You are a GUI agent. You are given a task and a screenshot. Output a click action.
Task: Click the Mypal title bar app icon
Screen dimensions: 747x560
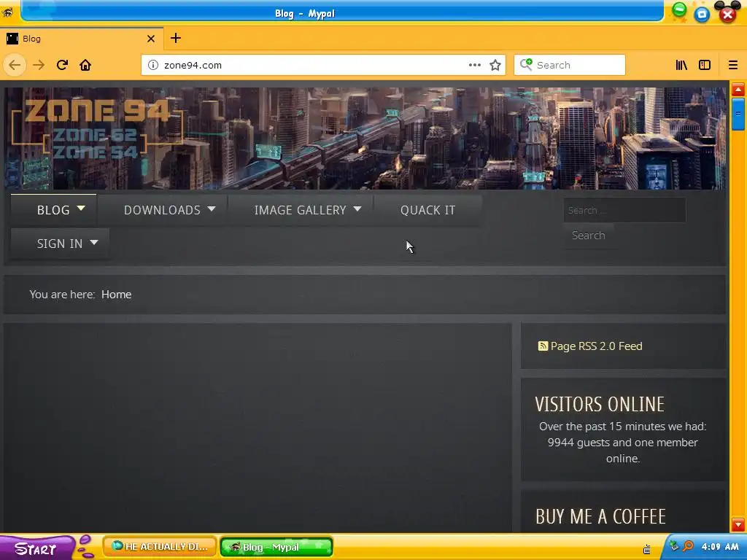click(8, 12)
